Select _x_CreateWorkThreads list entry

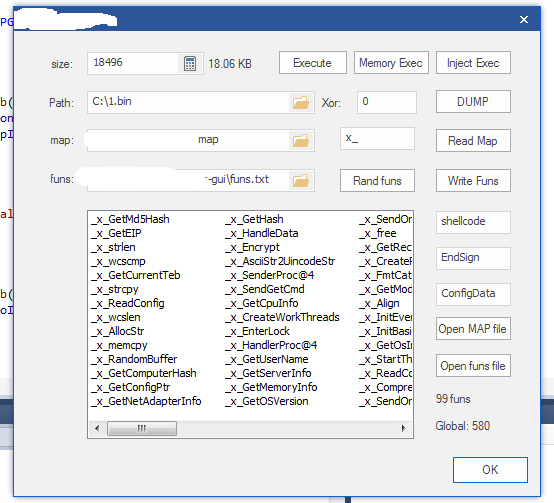pos(282,317)
